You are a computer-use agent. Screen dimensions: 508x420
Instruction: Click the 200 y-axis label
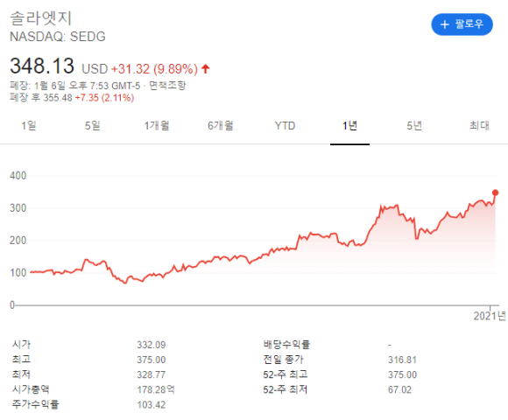point(18,241)
